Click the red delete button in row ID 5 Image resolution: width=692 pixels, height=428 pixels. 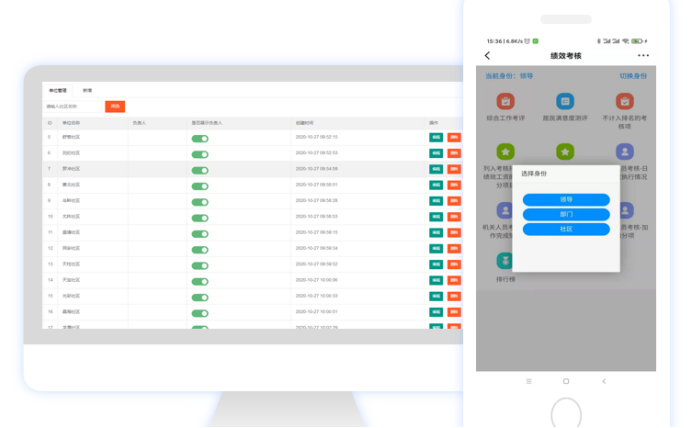click(454, 137)
